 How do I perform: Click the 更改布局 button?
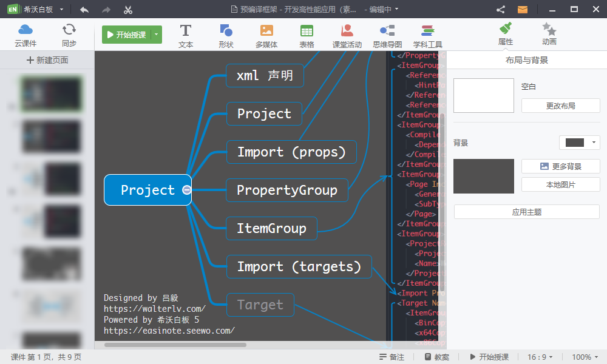(x=560, y=106)
